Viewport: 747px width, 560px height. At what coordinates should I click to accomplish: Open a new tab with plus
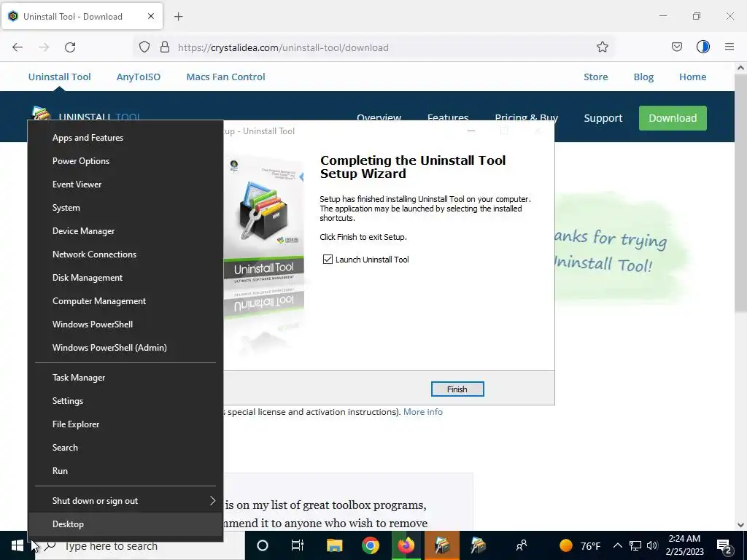click(178, 17)
